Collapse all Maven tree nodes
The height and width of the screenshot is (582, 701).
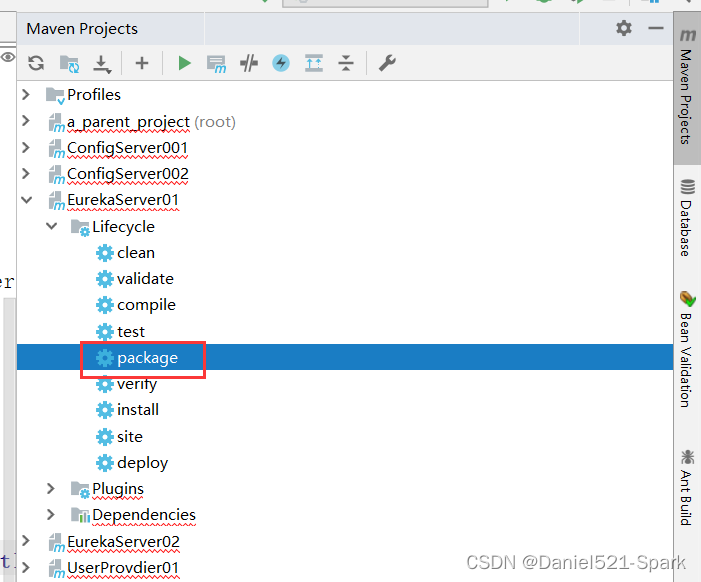(346, 63)
